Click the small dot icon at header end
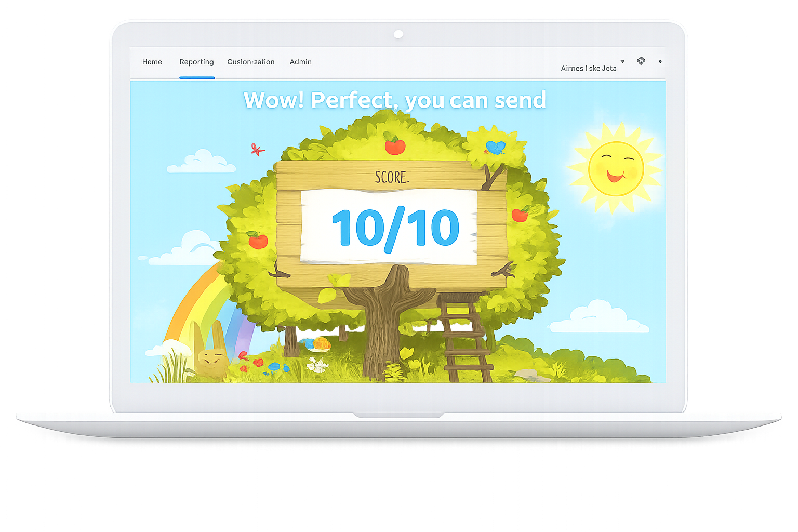Image resolution: width=798 pixels, height=532 pixels. point(660,61)
